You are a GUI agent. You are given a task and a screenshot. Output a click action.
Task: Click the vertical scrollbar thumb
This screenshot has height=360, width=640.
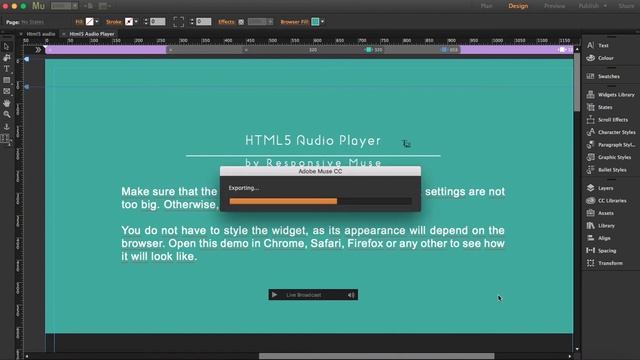[x=577, y=82]
